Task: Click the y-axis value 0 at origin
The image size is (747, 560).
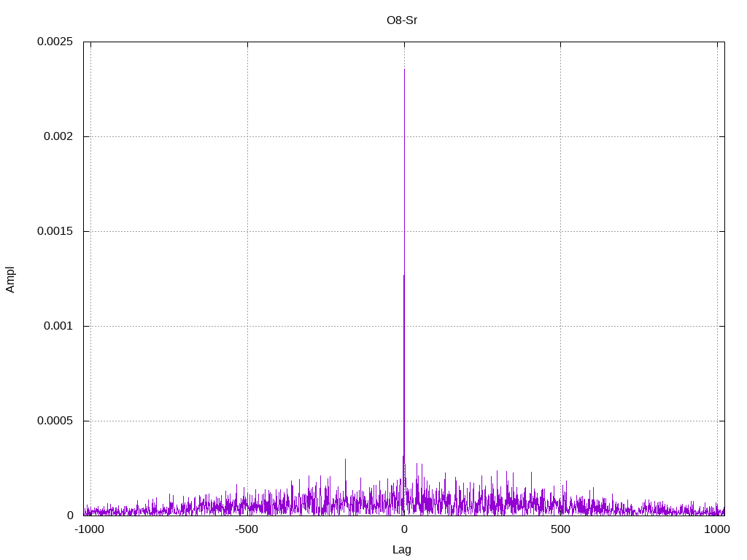Action: pyautogui.click(x=71, y=516)
